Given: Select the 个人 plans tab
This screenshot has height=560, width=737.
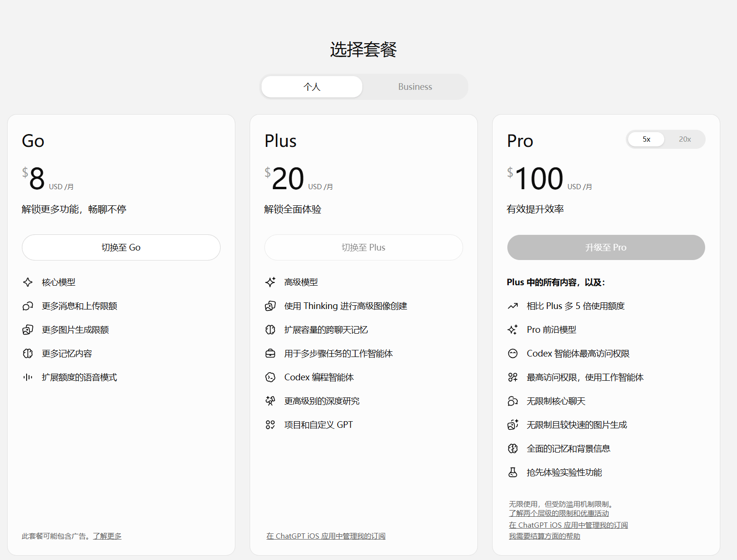Looking at the screenshot, I should [312, 87].
